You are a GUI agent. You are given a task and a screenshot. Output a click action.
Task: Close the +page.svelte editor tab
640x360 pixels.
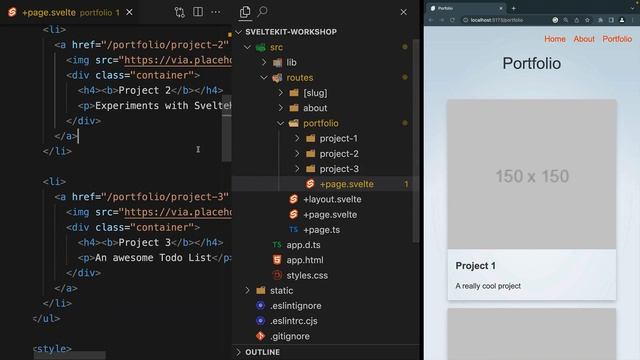click(x=129, y=12)
